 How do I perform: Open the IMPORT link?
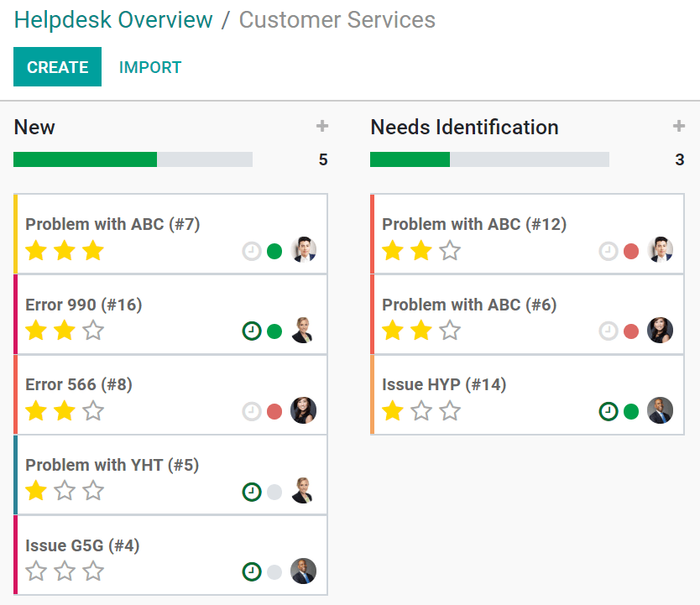point(150,67)
